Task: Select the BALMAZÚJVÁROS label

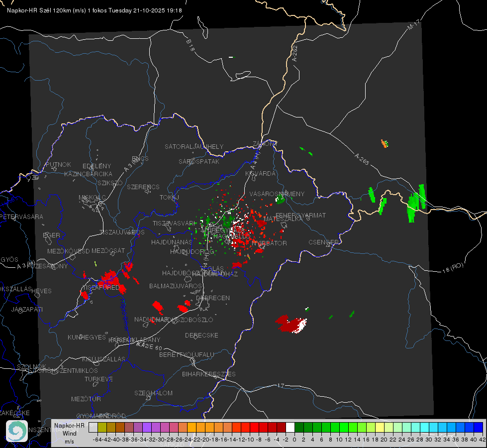Action: pyautogui.click(x=176, y=286)
